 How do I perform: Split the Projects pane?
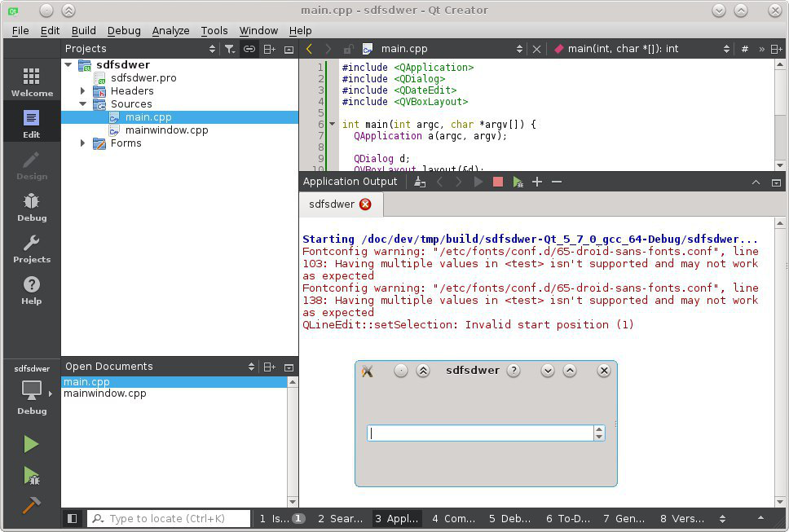click(269, 49)
